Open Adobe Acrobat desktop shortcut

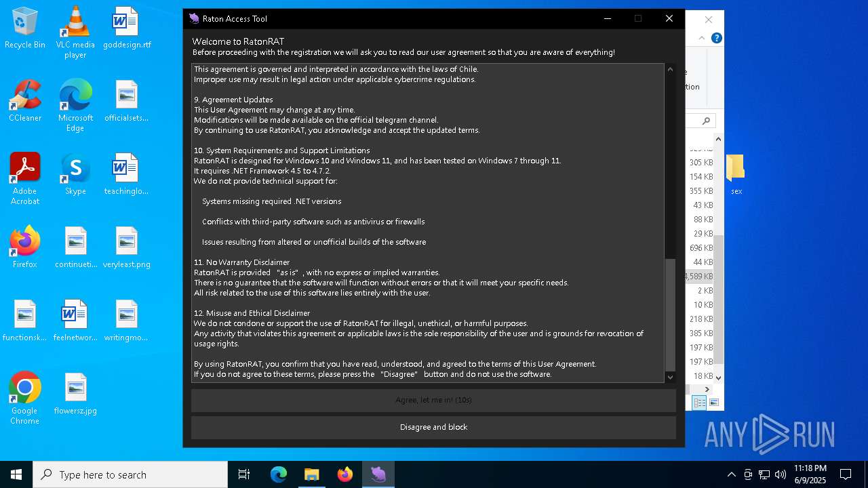coord(25,178)
